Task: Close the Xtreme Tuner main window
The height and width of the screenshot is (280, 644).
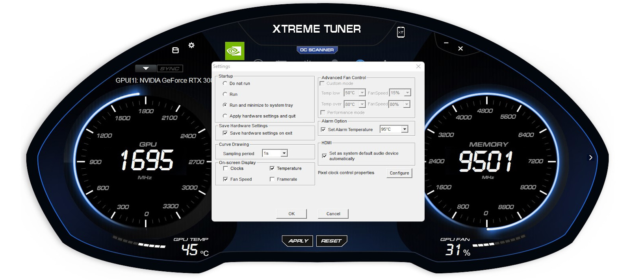Action: [460, 48]
